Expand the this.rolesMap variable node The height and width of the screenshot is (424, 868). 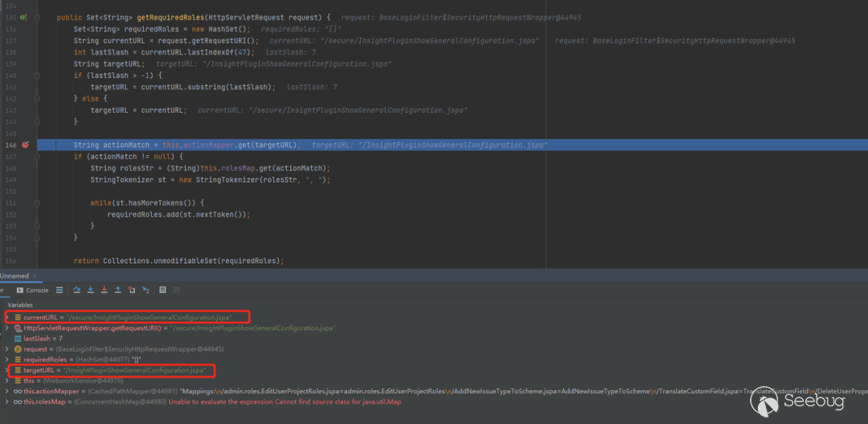6,401
